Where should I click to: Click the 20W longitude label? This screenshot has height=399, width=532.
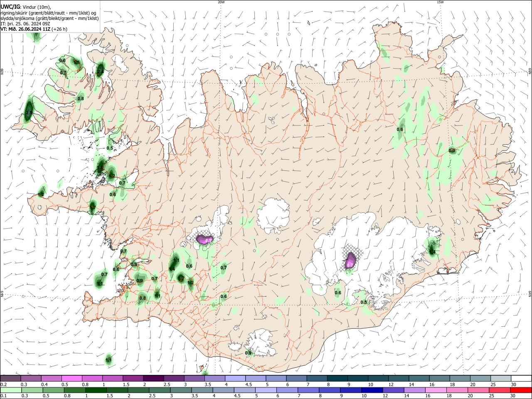point(221,2)
